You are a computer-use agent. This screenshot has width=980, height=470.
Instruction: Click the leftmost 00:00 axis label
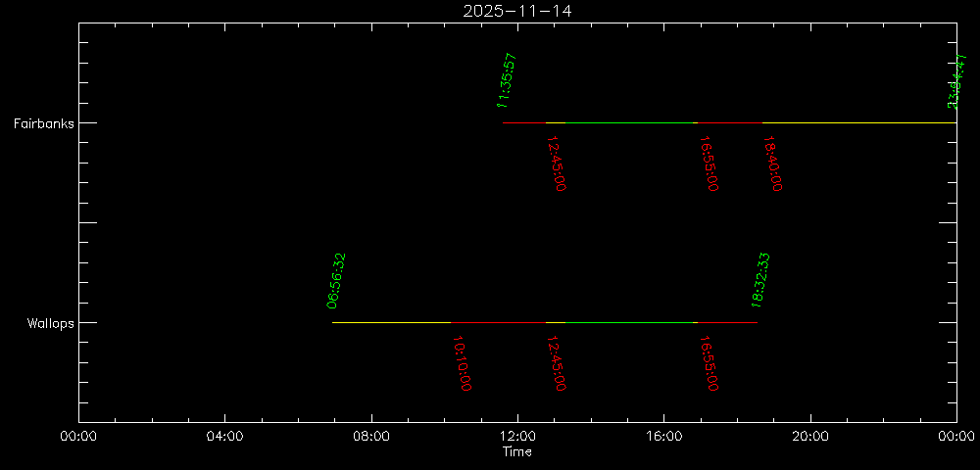pos(78,437)
